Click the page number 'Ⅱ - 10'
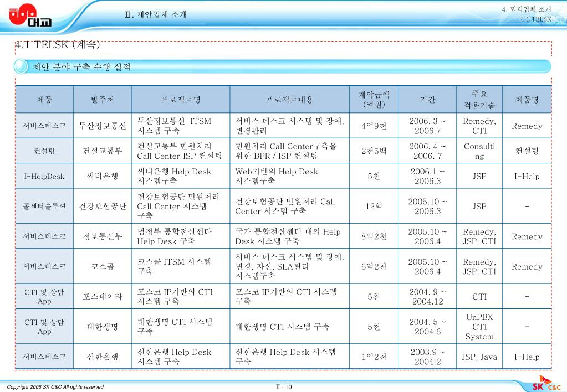Screen dimensions: 567x392 tap(284, 387)
